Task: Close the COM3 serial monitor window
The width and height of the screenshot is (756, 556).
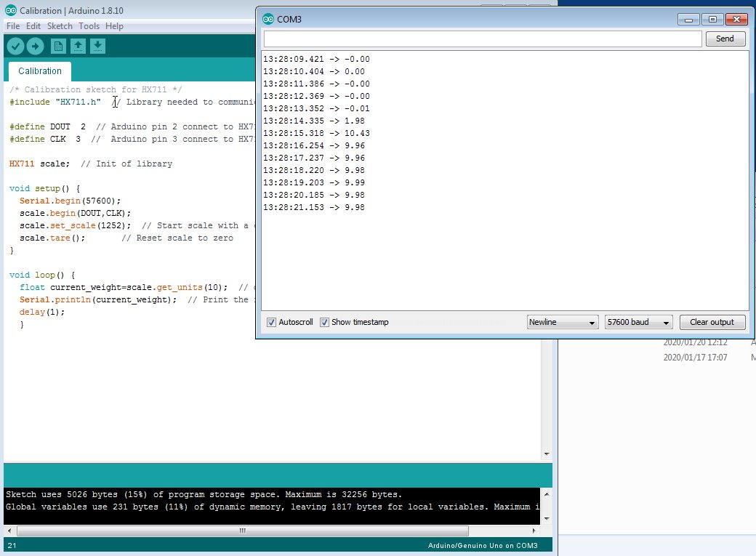Action: click(x=736, y=20)
